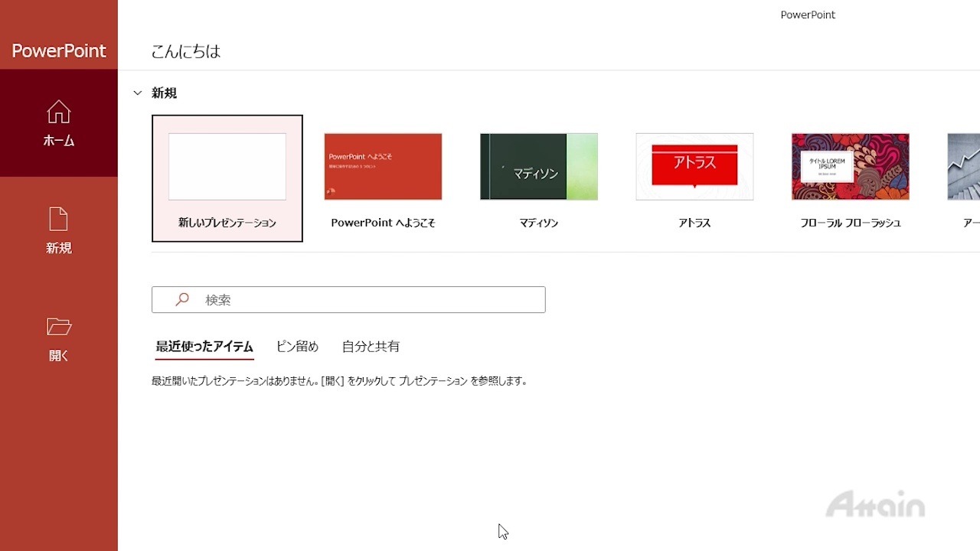This screenshot has height=551, width=980.
Task: Select the 新しいプレゼンテーション blank thumbnail
Action: click(x=227, y=166)
